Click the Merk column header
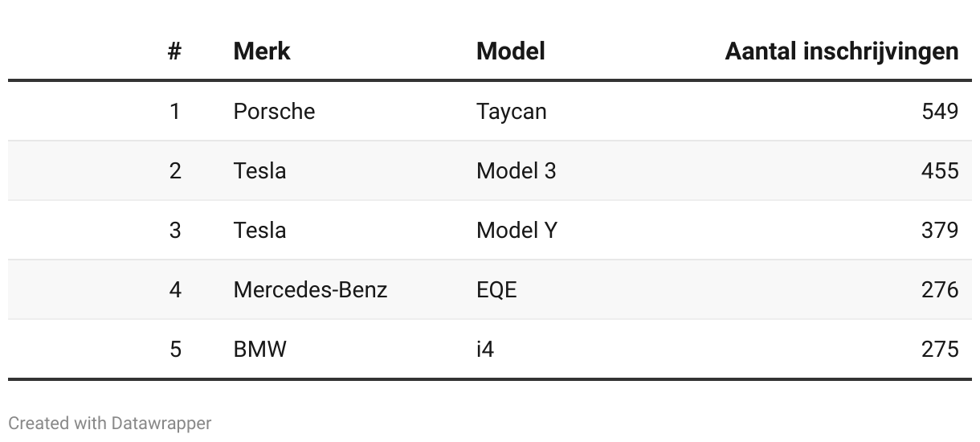 tap(262, 51)
